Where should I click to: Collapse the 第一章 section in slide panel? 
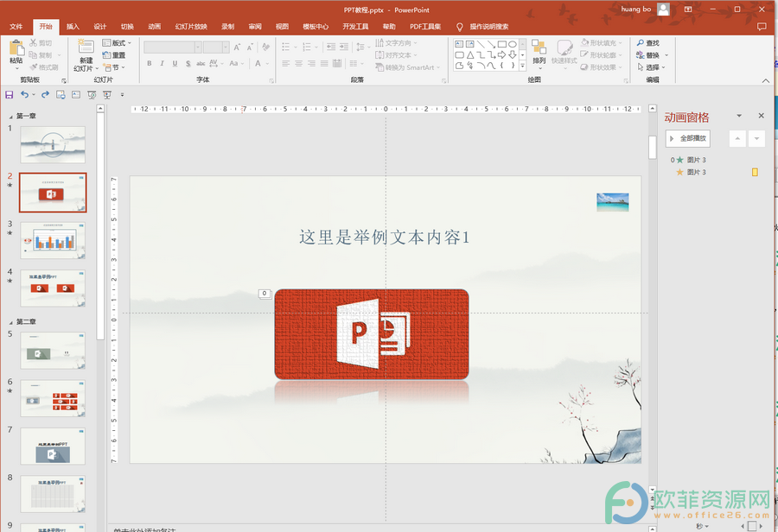pos(11,117)
